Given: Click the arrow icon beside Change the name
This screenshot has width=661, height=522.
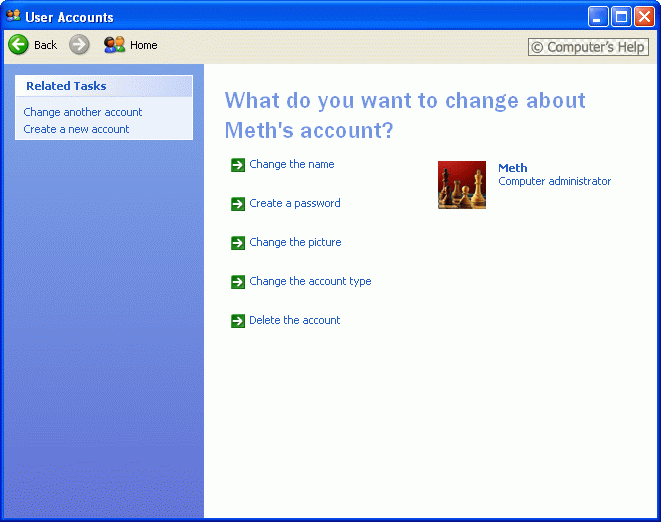Looking at the screenshot, I should click(x=238, y=165).
